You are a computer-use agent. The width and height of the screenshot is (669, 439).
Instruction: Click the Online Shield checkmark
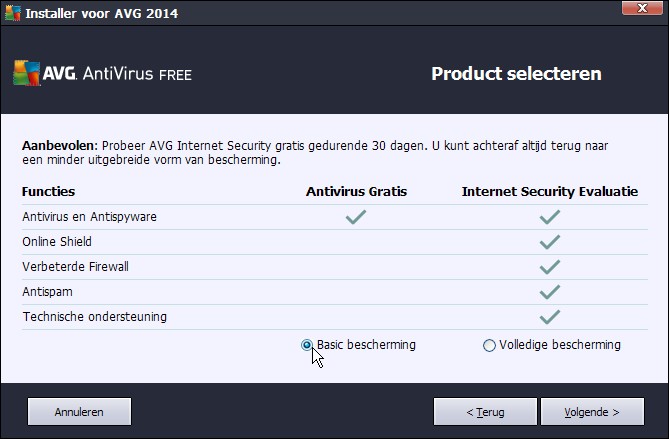tap(549, 242)
